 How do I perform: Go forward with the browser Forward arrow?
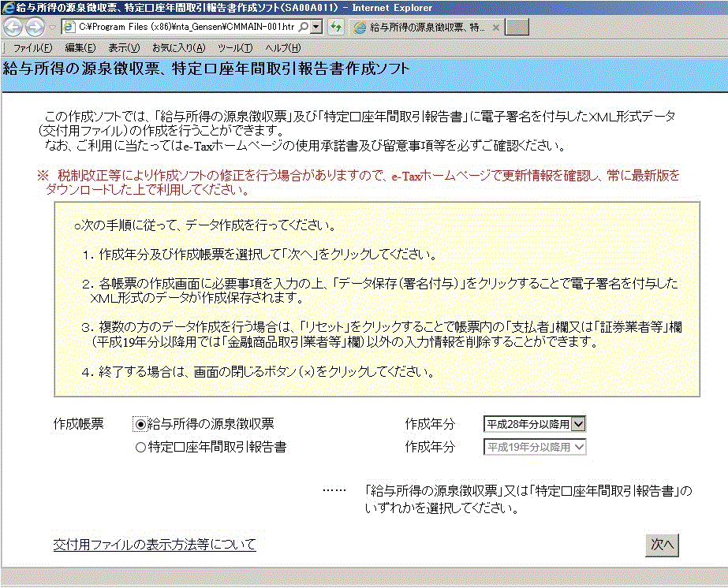coord(35,28)
